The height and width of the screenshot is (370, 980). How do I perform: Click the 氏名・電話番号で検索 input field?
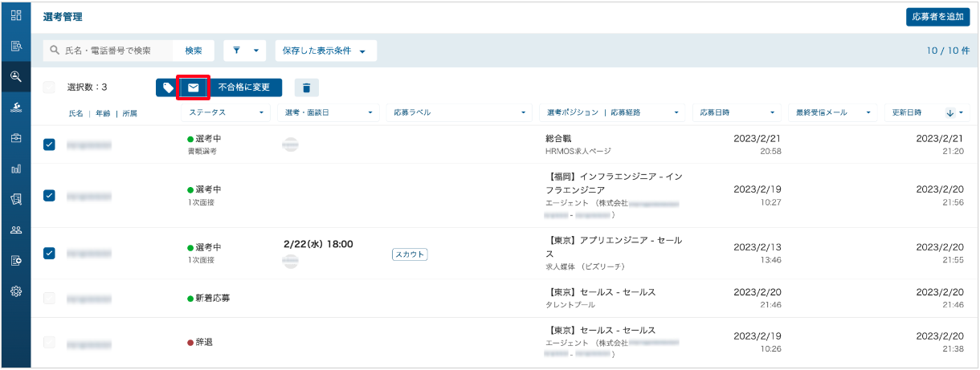point(108,50)
